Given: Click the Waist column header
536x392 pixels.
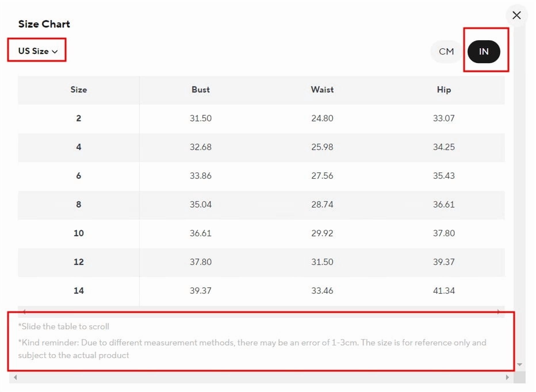Looking at the screenshot, I should click(322, 90).
